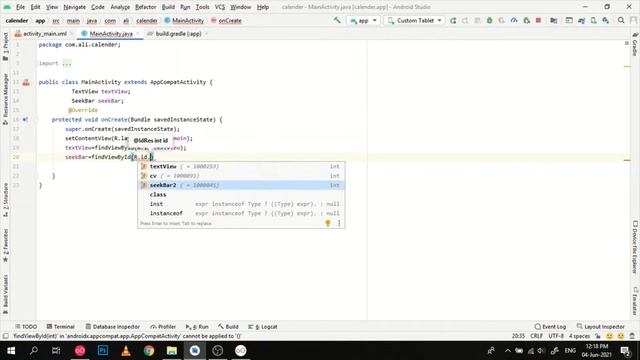This screenshot has height=360, width=640.
Task: Open Photoshop from the Windows taskbar
Action: pyautogui.click(x=103, y=351)
